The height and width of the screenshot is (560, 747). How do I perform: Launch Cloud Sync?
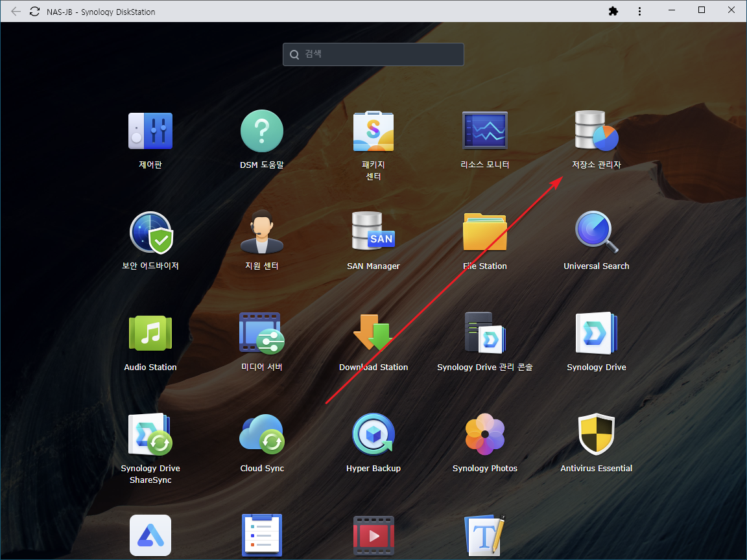261,434
